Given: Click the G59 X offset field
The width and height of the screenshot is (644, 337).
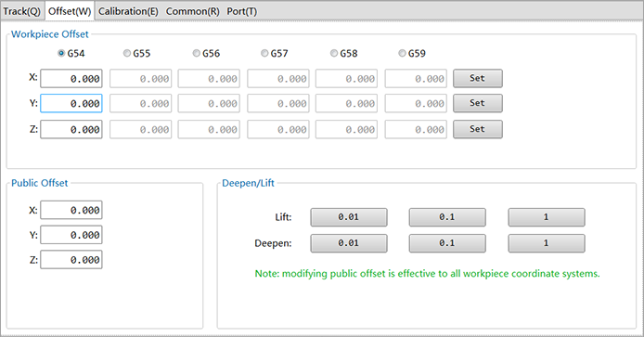Looking at the screenshot, I should tap(416, 79).
